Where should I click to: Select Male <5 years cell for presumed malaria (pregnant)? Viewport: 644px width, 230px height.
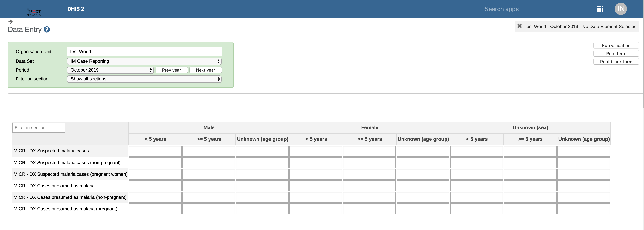pyautogui.click(x=155, y=209)
